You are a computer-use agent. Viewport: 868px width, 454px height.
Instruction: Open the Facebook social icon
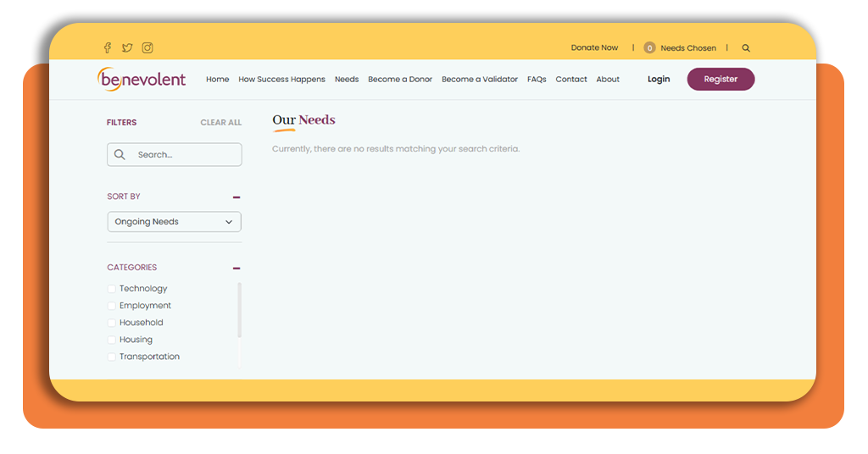click(x=108, y=47)
